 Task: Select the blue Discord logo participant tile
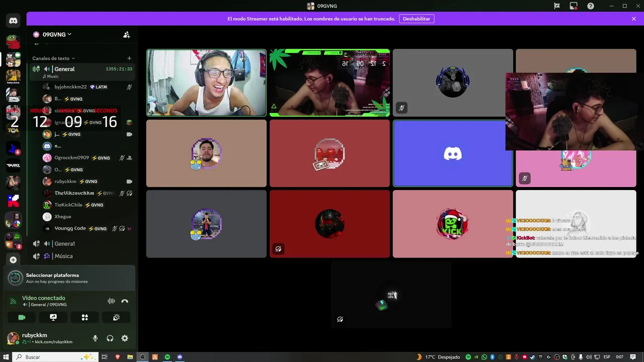coord(453,153)
